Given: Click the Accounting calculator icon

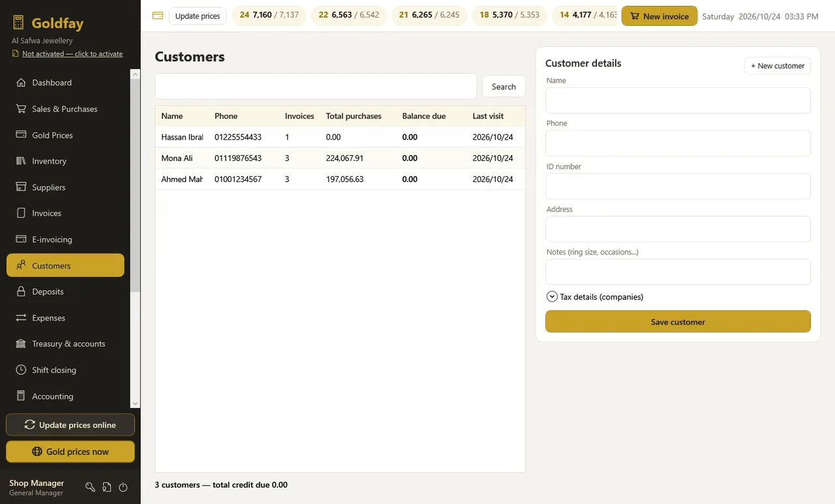Looking at the screenshot, I should [21, 396].
